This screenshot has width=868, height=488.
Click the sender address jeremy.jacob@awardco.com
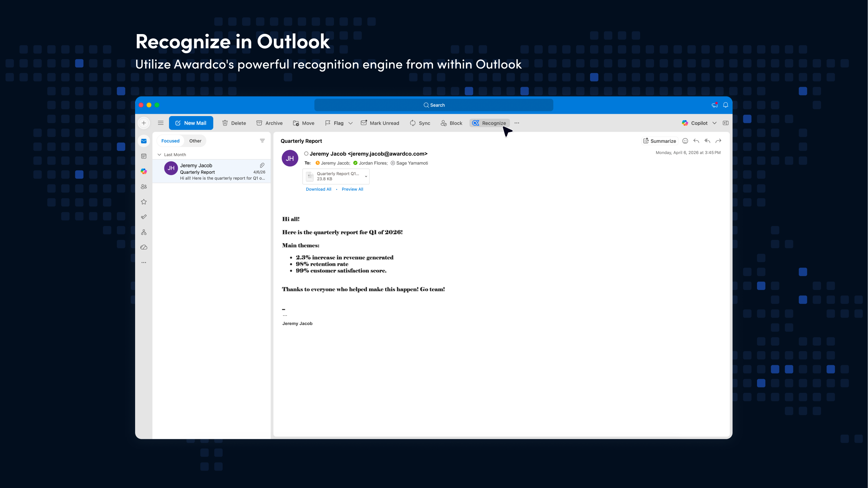pyautogui.click(x=387, y=154)
